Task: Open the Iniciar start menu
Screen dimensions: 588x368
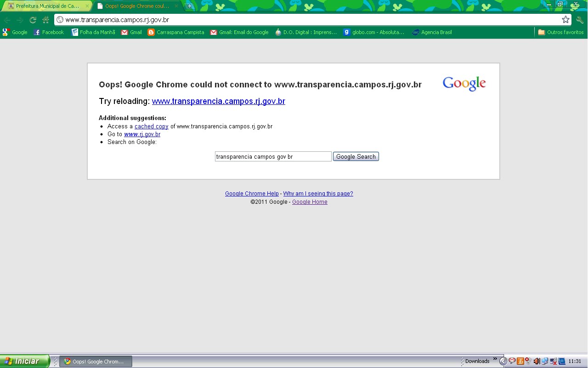Action: [x=24, y=361]
